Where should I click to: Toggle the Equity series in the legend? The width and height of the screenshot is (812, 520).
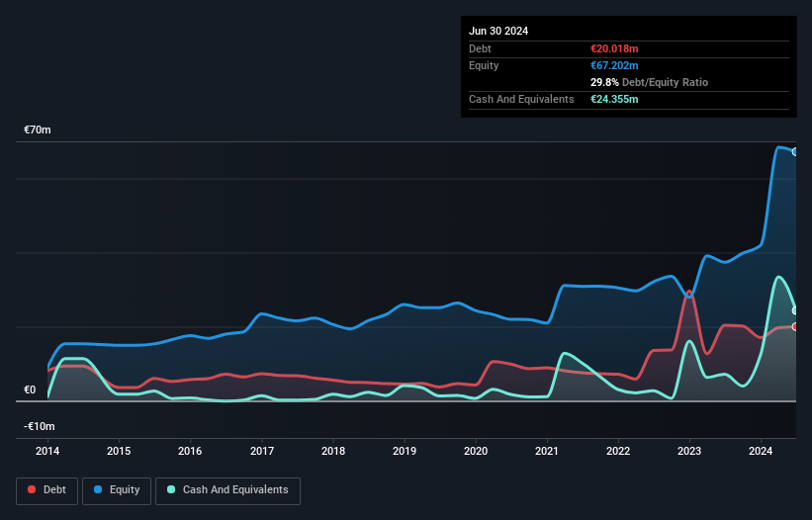pyautogui.click(x=116, y=489)
